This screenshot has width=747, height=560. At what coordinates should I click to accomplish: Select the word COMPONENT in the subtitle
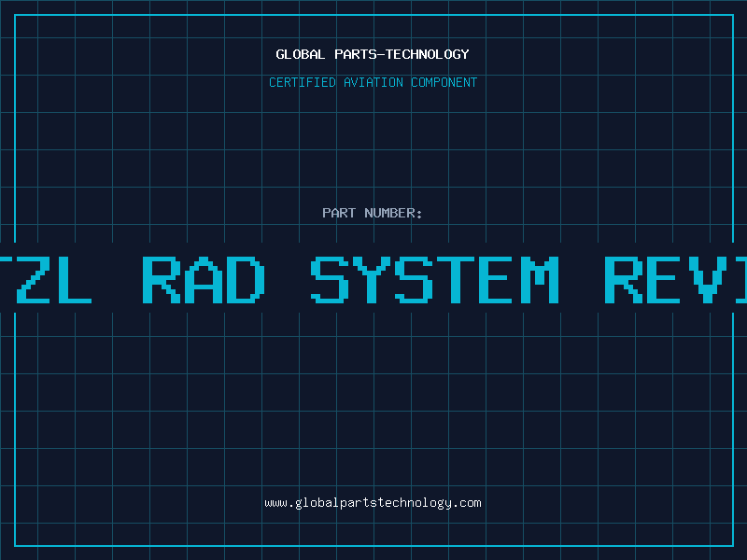444,82
